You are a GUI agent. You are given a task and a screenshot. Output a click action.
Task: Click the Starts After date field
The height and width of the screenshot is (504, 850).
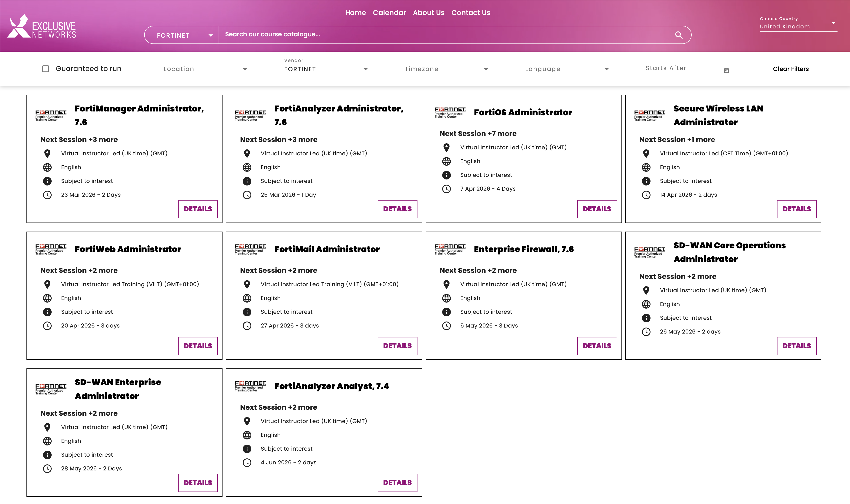click(688, 69)
